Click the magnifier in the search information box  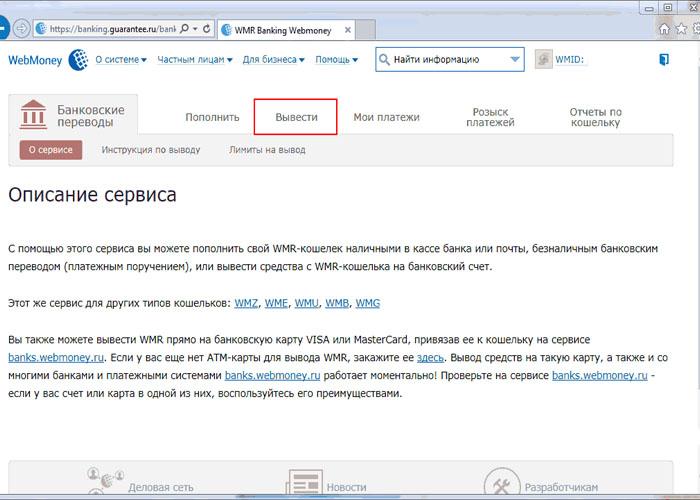pos(384,59)
